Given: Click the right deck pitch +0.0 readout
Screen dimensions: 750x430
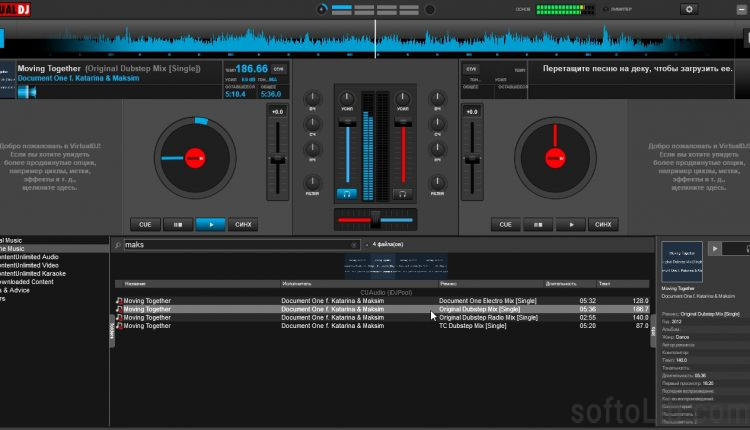Looking at the screenshot, I should pos(472,112).
